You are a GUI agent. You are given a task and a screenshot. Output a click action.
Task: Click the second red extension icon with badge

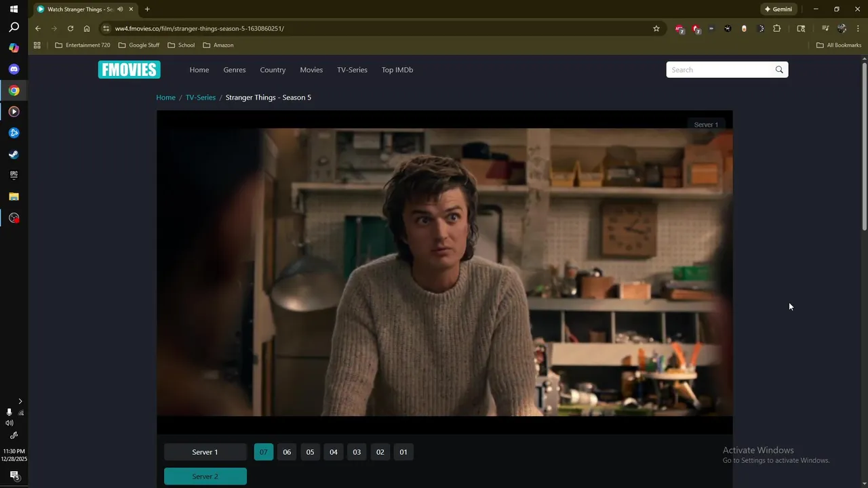pyautogui.click(x=696, y=28)
